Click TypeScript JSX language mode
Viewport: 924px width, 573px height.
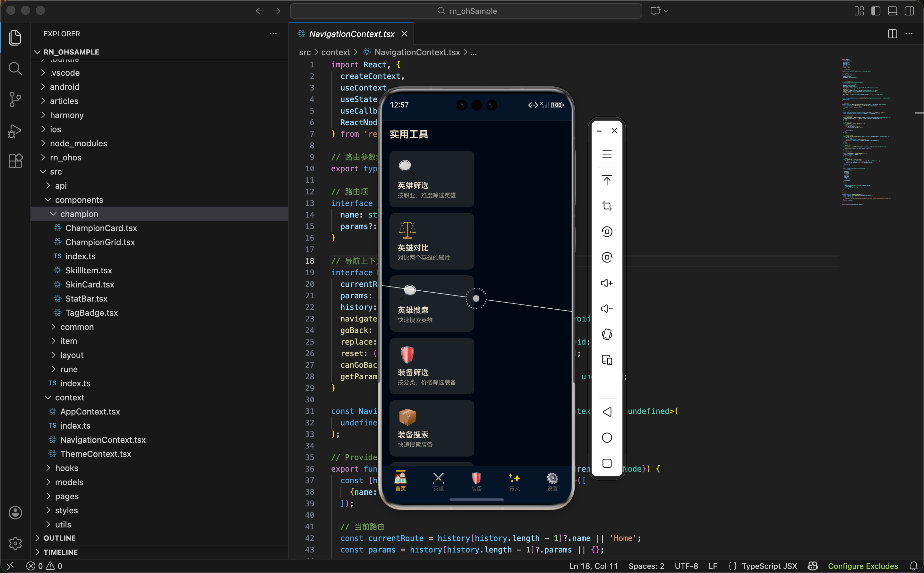[769, 566]
